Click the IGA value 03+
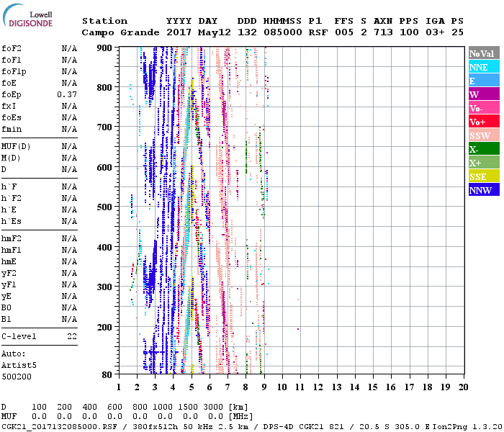 point(435,32)
